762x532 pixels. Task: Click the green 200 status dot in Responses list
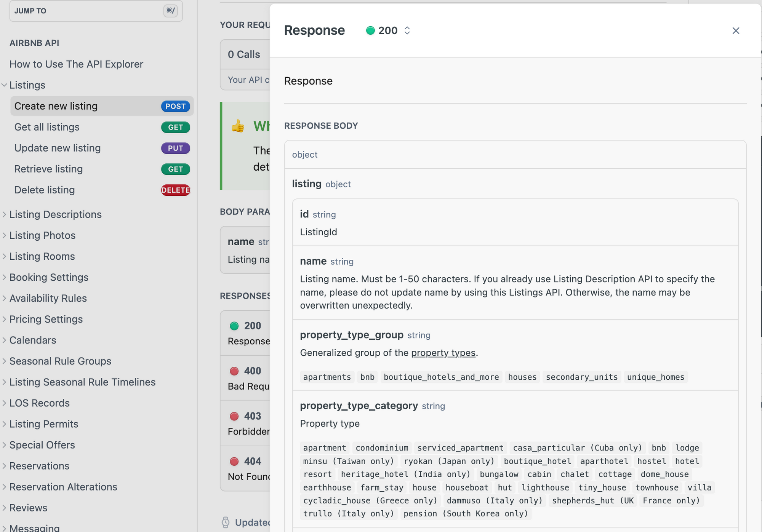234,326
